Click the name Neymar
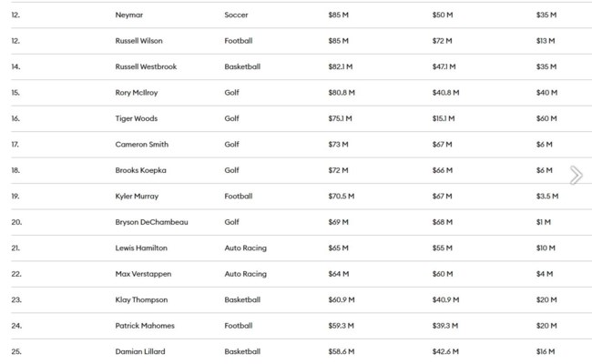Image resolution: width=592 pixels, height=364 pixels. (x=129, y=15)
